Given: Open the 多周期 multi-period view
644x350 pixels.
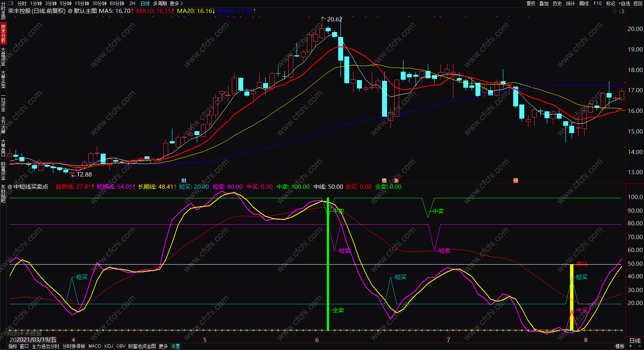Looking at the screenshot, I should tap(160, 3).
